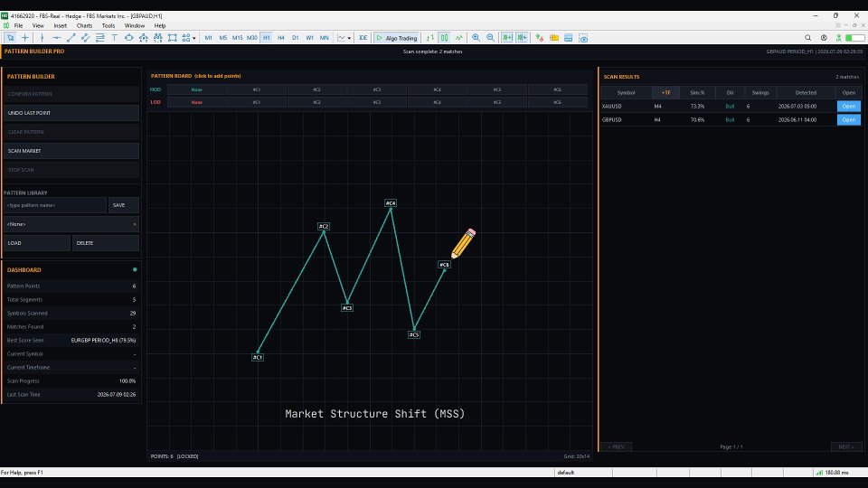This screenshot has height=488, width=868.
Task: Open the IDE MetaEditor button
Action: tap(363, 38)
